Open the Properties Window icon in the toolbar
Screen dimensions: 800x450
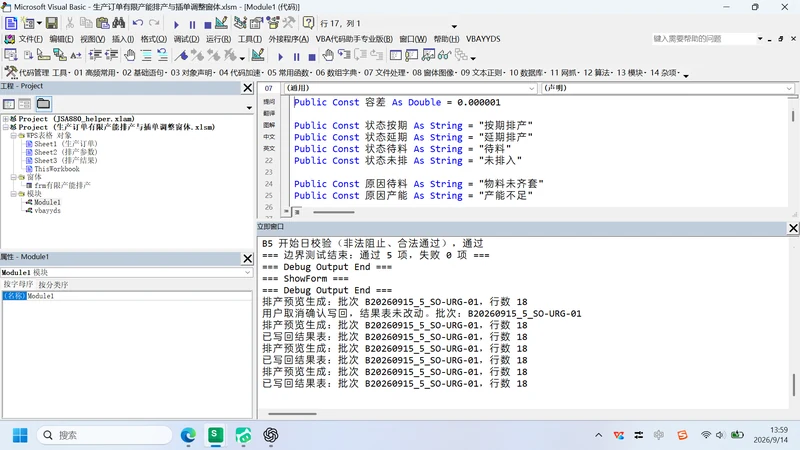pyautogui.click(x=256, y=23)
